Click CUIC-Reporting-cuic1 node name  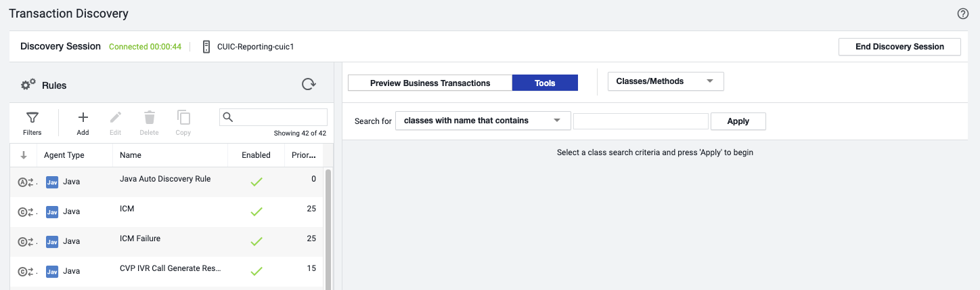point(255,47)
